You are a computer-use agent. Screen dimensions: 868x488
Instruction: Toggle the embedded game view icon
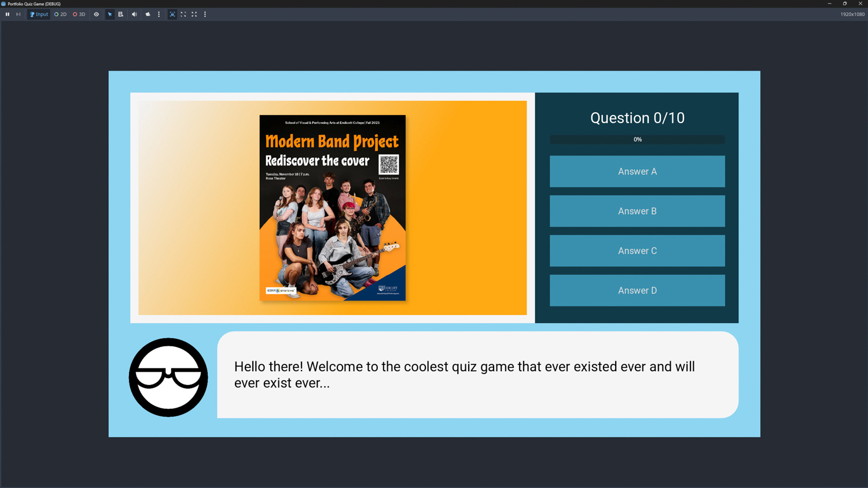coord(172,14)
